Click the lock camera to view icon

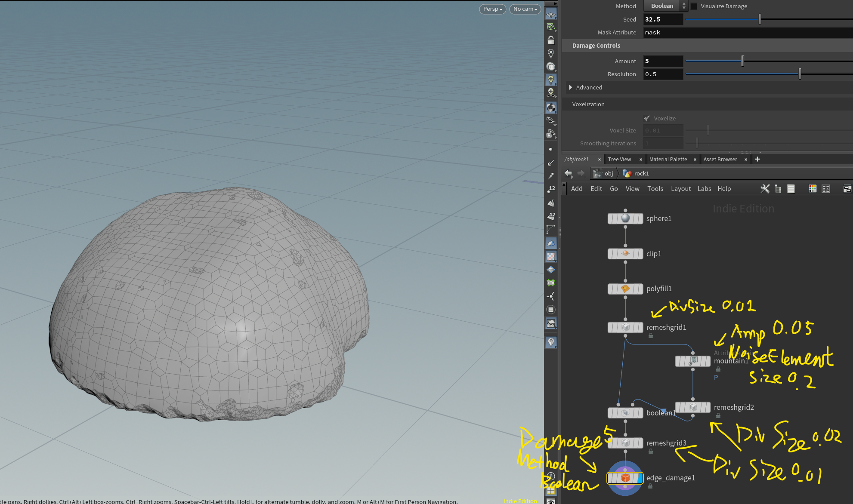coord(551,40)
